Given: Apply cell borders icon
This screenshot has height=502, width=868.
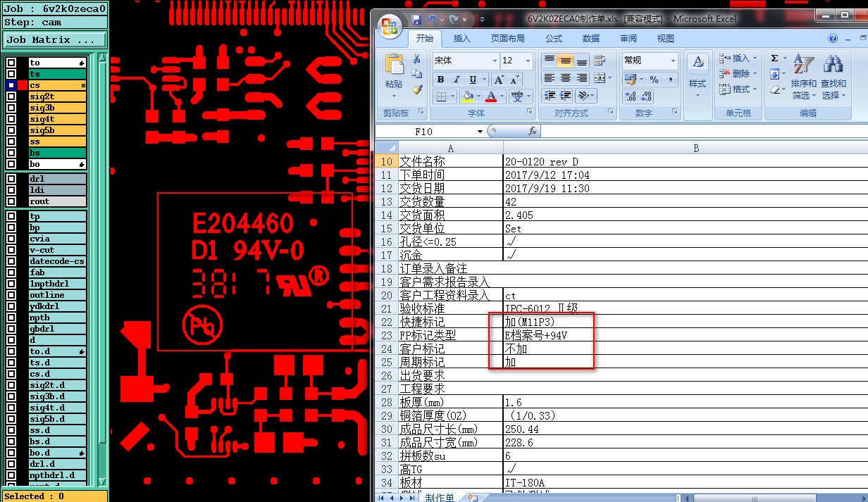Looking at the screenshot, I should [x=440, y=96].
